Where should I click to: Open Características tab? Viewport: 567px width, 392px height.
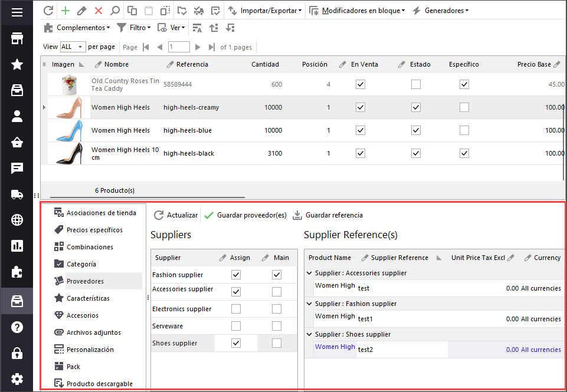(82, 298)
